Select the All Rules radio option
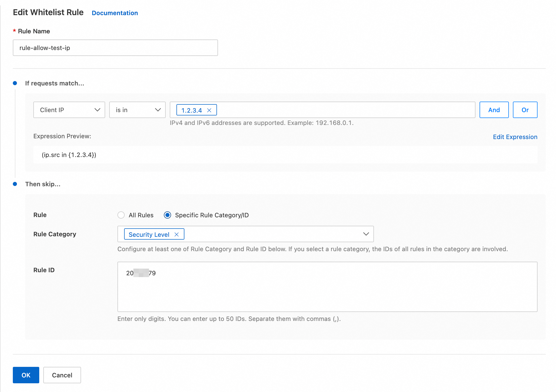Screen dimensions: 556x392 (121, 215)
